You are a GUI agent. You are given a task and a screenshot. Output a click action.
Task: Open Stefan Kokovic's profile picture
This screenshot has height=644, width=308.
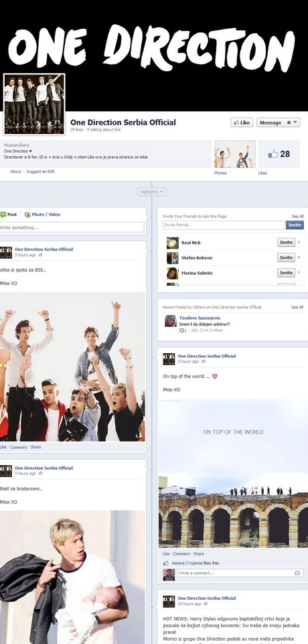click(172, 258)
